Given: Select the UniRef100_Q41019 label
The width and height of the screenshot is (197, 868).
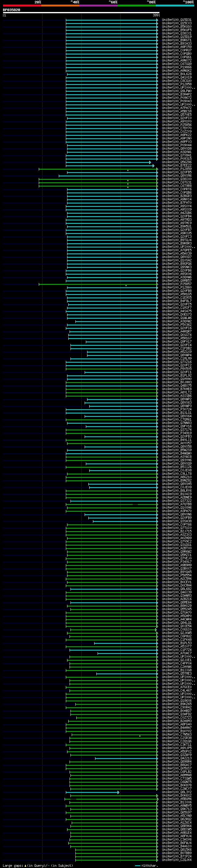Looking at the screenshot, I should click(177, 78).
